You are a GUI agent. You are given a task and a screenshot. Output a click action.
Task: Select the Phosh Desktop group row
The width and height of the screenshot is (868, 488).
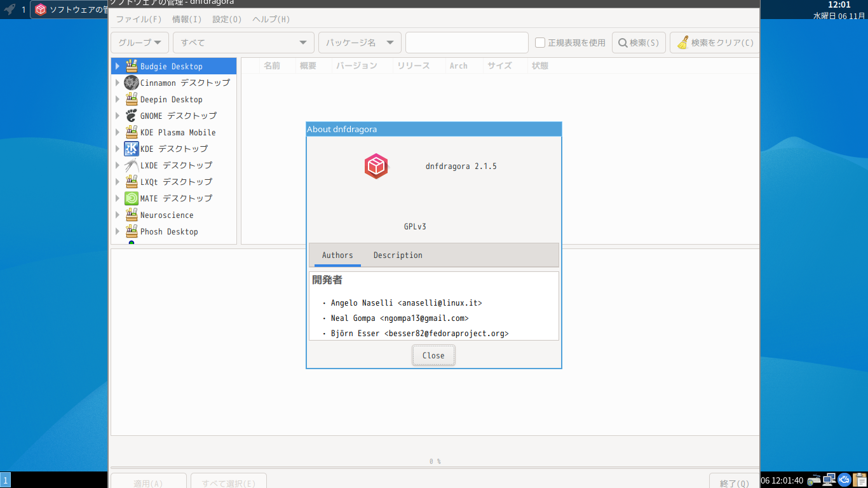pos(174,231)
